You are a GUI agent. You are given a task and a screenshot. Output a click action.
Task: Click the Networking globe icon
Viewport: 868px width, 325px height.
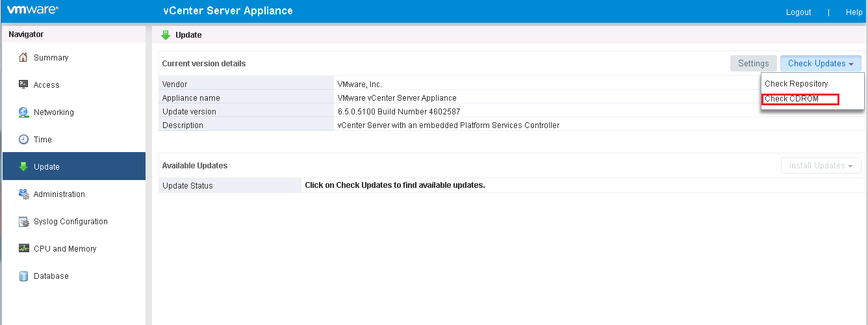(x=23, y=112)
